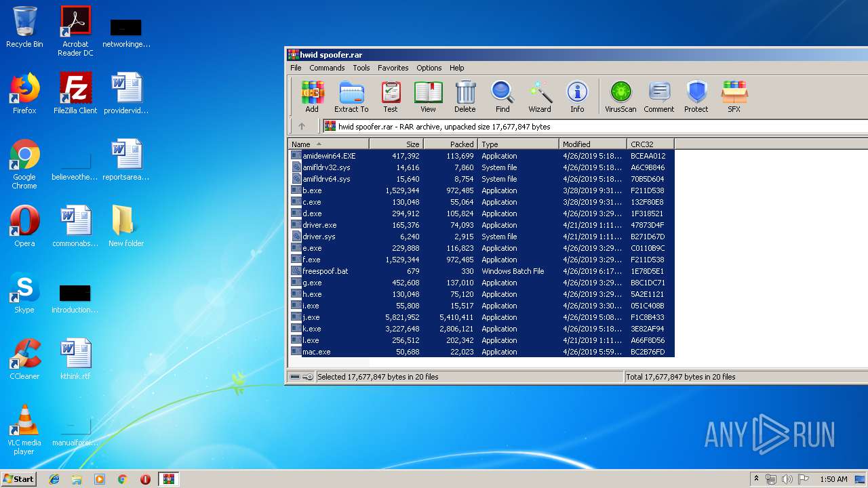The width and height of the screenshot is (868, 488).
Task: Open the New folder desktop icon
Action: 126,226
